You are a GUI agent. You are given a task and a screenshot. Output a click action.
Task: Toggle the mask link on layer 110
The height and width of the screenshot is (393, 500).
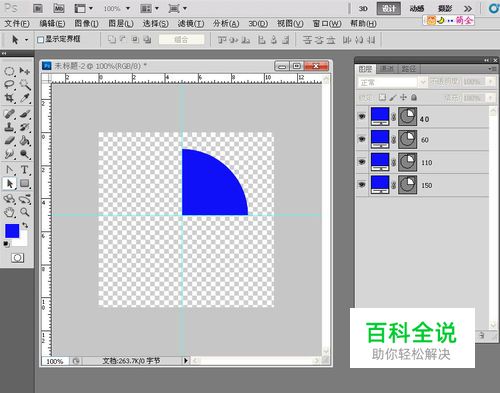(x=394, y=162)
